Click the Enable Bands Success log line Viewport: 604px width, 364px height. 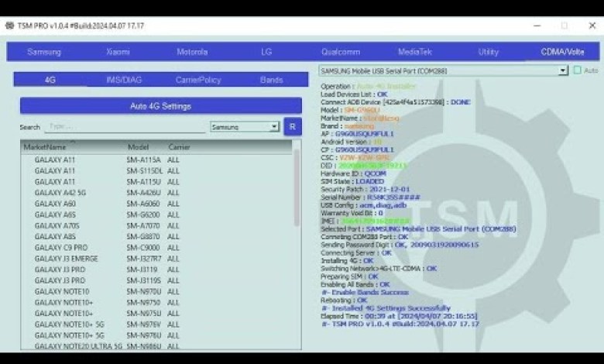click(365, 292)
